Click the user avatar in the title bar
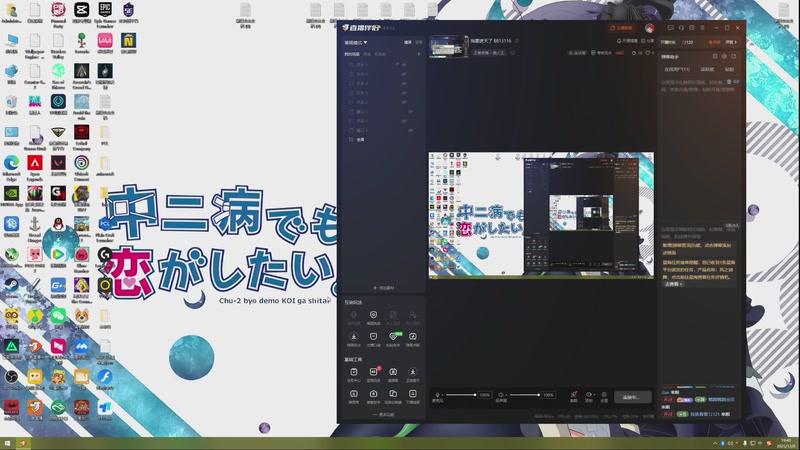This screenshot has height=450, width=800. click(x=649, y=28)
